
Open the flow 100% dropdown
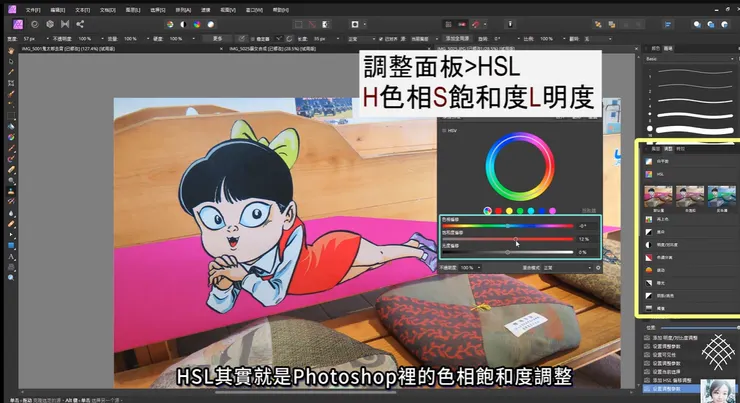click(x=148, y=39)
